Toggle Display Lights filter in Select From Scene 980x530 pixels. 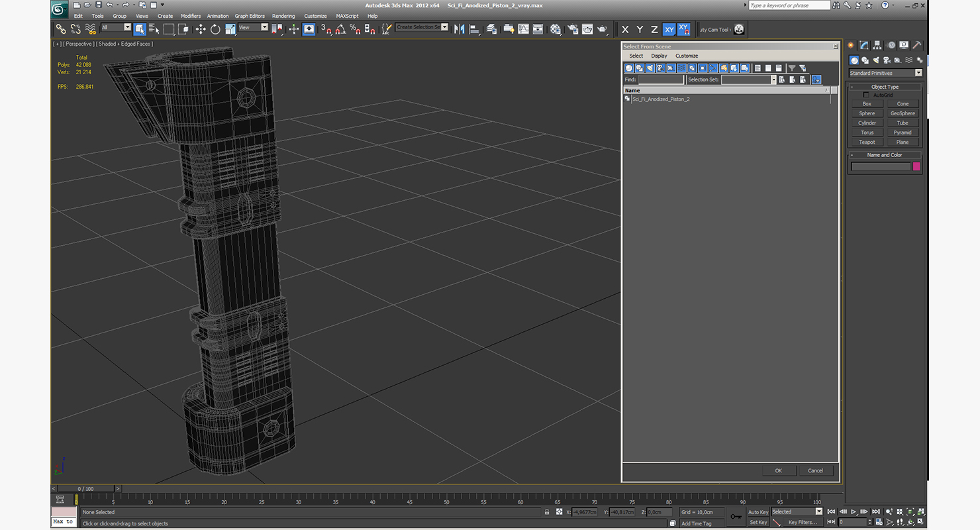coord(650,68)
